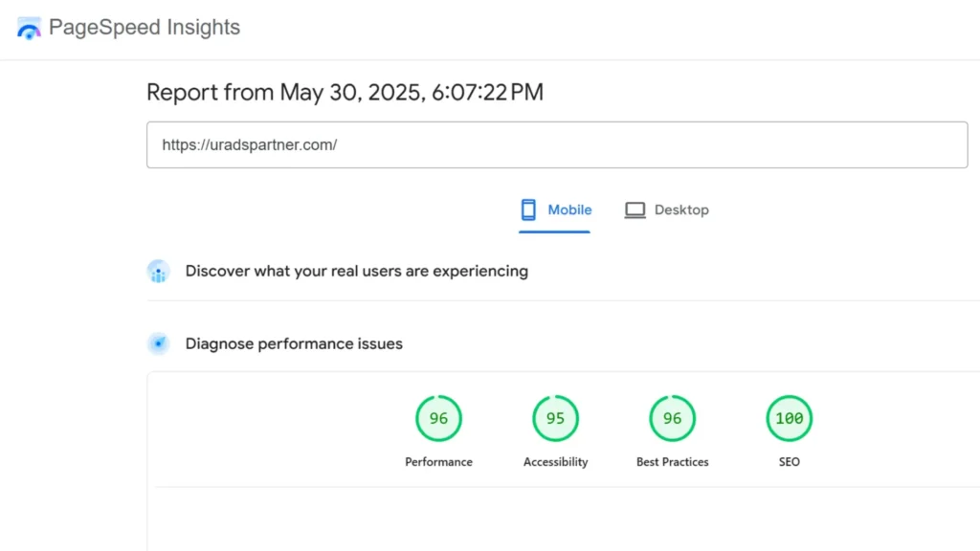
Task: Click the PageSpeed Insights logo icon
Action: (29, 28)
